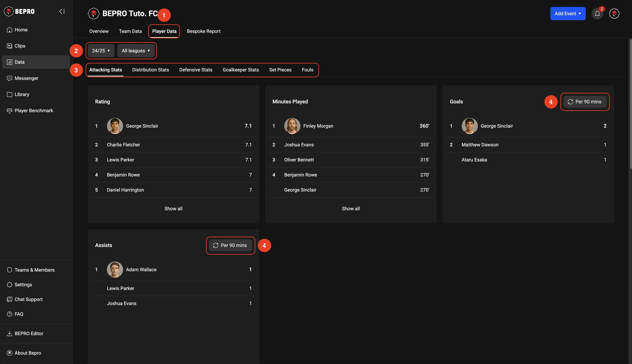
Task: Open the Messenger section
Action: [x=26, y=78]
